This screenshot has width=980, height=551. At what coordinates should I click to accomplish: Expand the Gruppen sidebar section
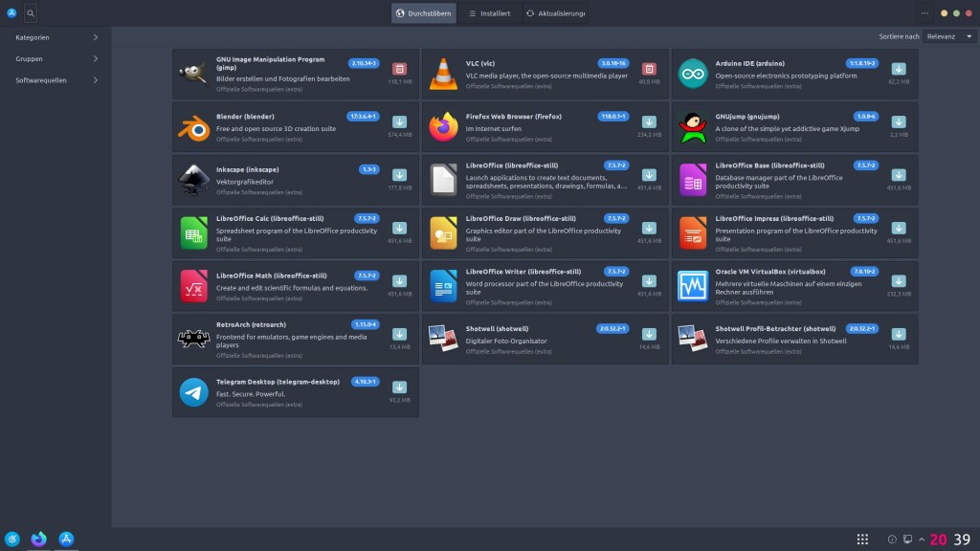pos(95,58)
